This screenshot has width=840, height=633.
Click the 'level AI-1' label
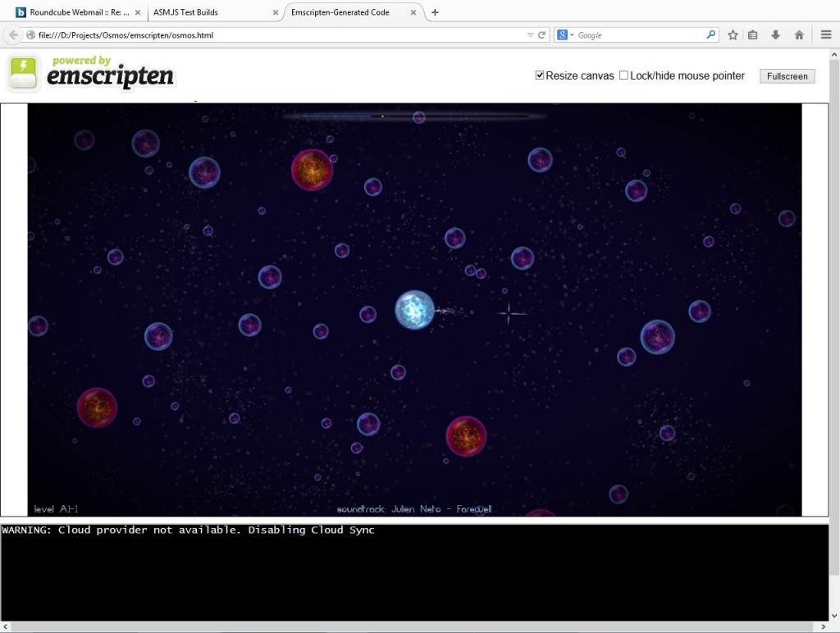click(x=56, y=508)
